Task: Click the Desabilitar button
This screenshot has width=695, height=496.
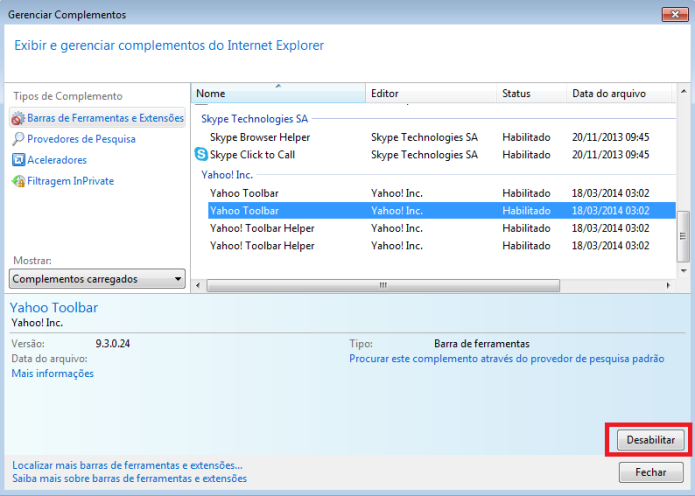Action: tap(651, 440)
